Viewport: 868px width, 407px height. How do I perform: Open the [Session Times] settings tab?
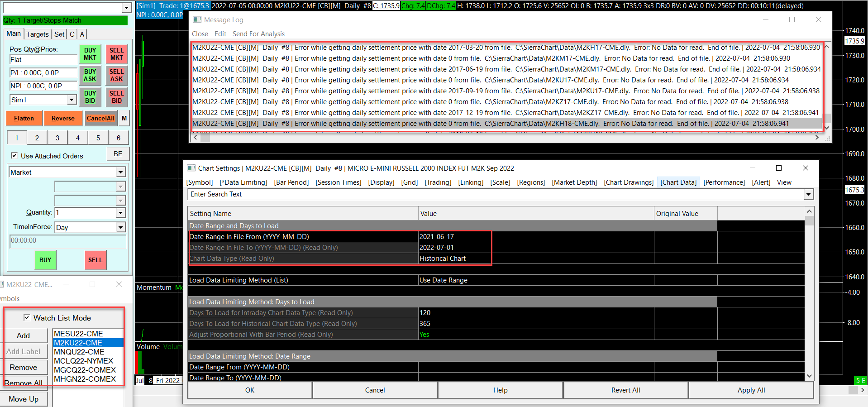[x=339, y=182]
